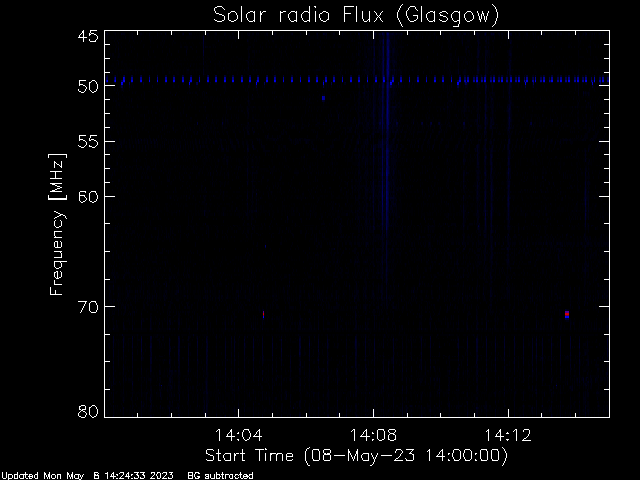This screenshot has height=480, width=640.
Task: Click the 45 MHz frequency label
Action: [x=88, y=37]
